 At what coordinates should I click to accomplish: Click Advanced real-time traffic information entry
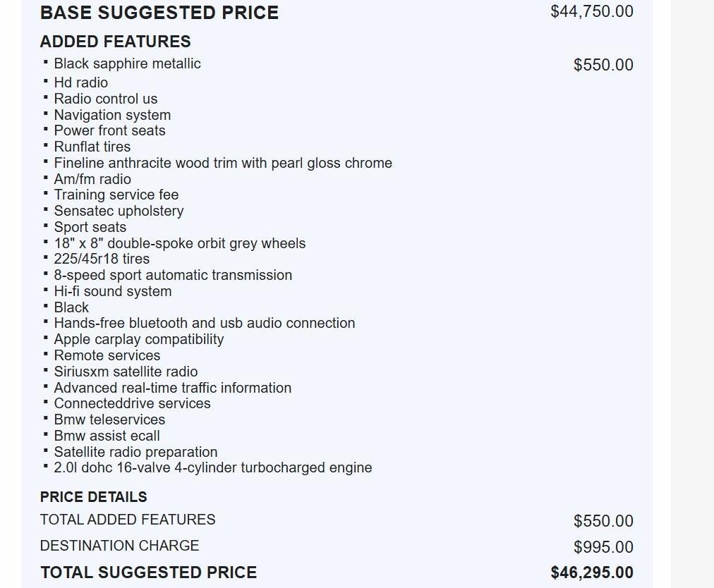[x=172, y=388]
